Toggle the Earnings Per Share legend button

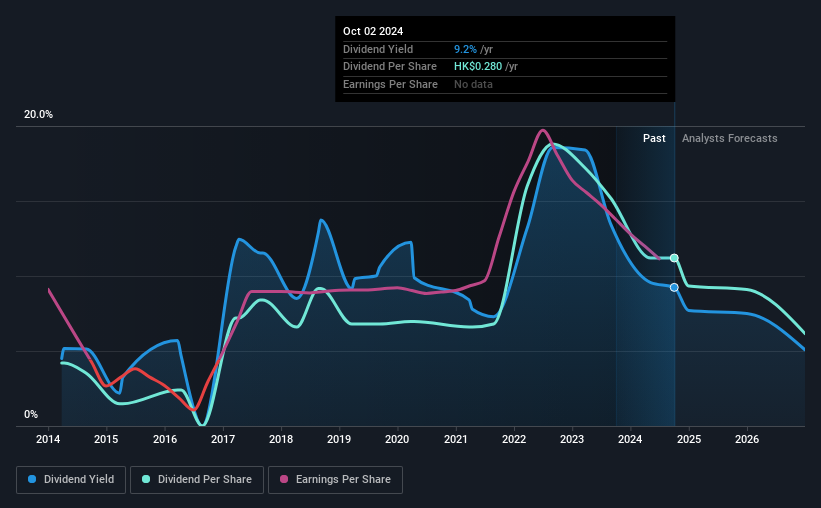click(335, 480)
